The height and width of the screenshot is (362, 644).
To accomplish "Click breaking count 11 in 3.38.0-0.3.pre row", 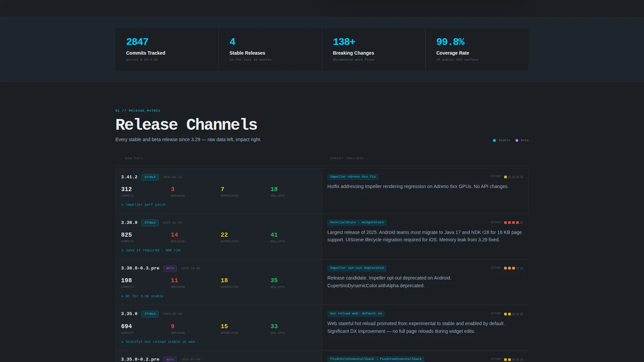I will tap(174, 281).
